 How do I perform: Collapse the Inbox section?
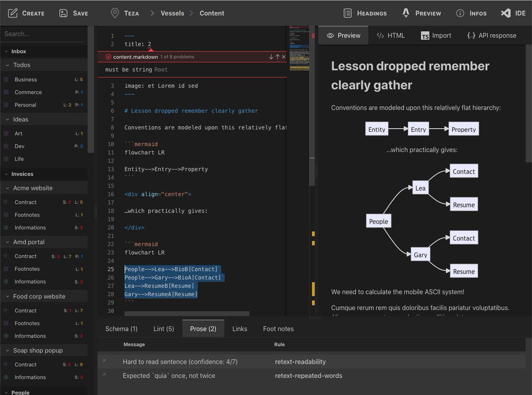(6, 51)
